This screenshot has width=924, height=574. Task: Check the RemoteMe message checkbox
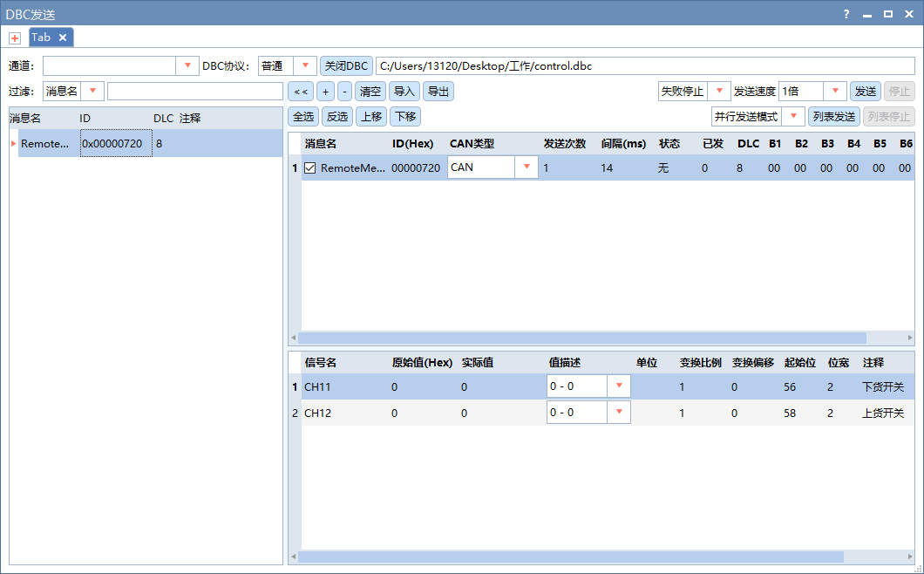pyautogui.click(x=311, y=167)
